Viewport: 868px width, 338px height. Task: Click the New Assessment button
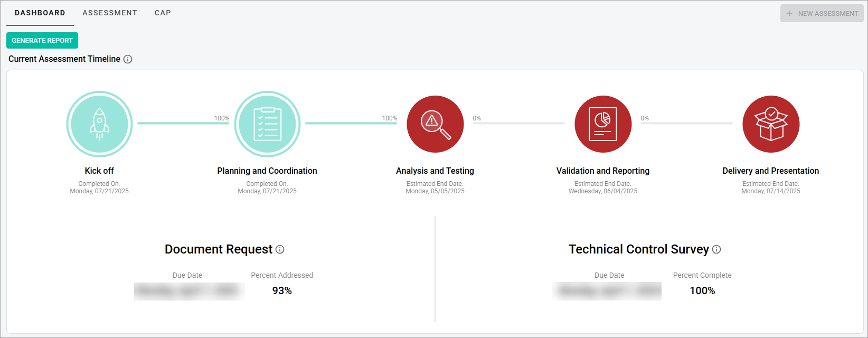(x=822, y=13)
